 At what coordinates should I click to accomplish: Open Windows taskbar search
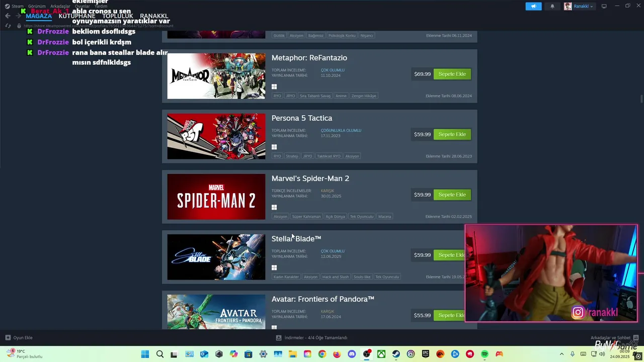(160, 354)
